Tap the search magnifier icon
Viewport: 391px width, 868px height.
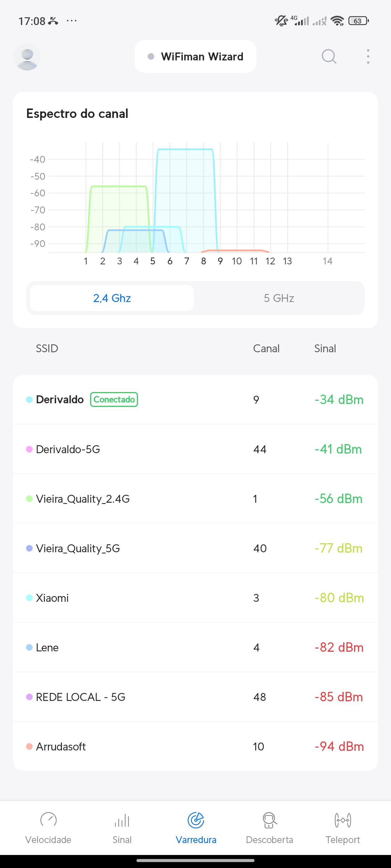pos(329,56)
